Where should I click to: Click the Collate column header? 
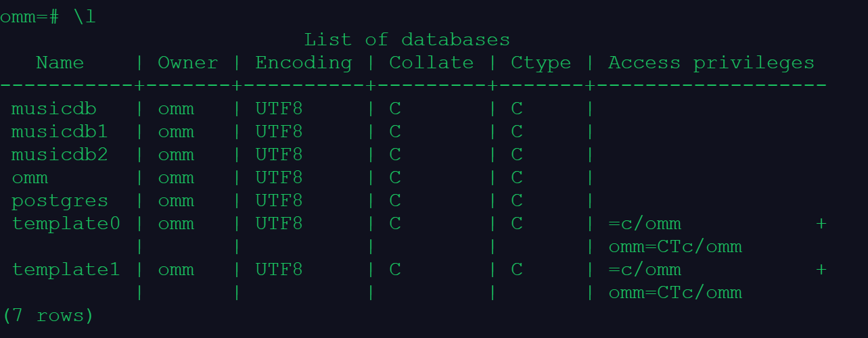(x=431, y=63)
